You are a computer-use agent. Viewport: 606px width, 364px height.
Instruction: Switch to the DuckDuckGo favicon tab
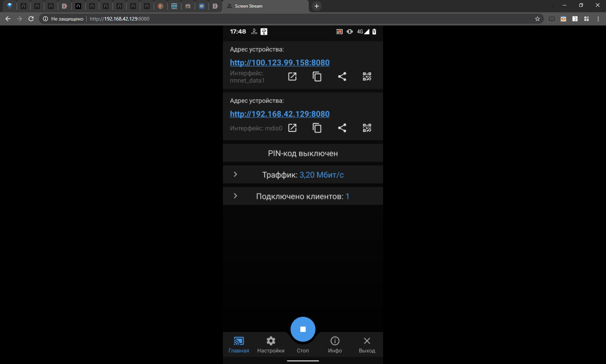click(x=161, y=6)
